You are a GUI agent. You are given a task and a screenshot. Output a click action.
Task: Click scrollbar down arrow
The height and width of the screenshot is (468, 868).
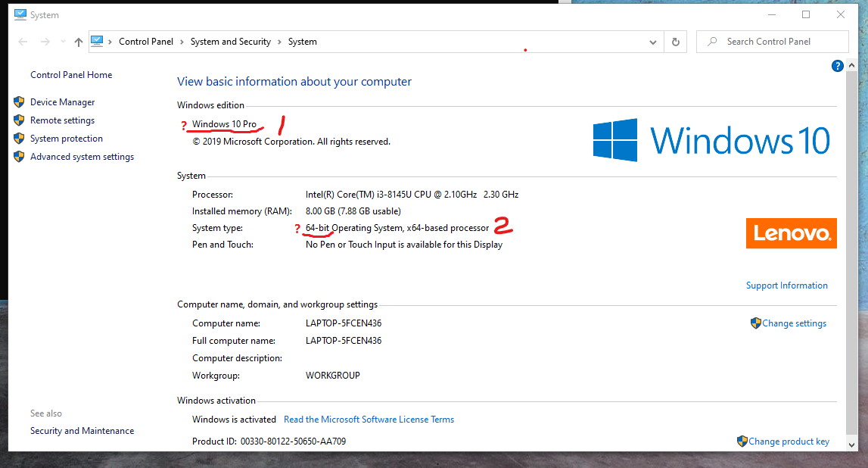(851, 445)
